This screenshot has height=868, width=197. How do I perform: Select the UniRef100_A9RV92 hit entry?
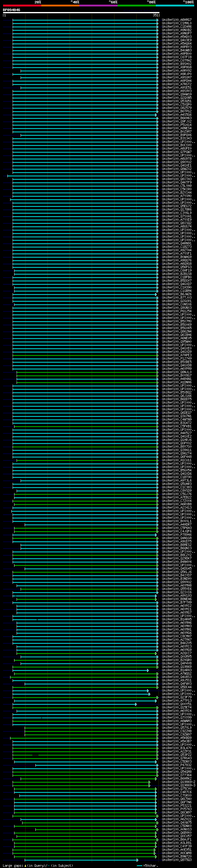coord(176,71)
